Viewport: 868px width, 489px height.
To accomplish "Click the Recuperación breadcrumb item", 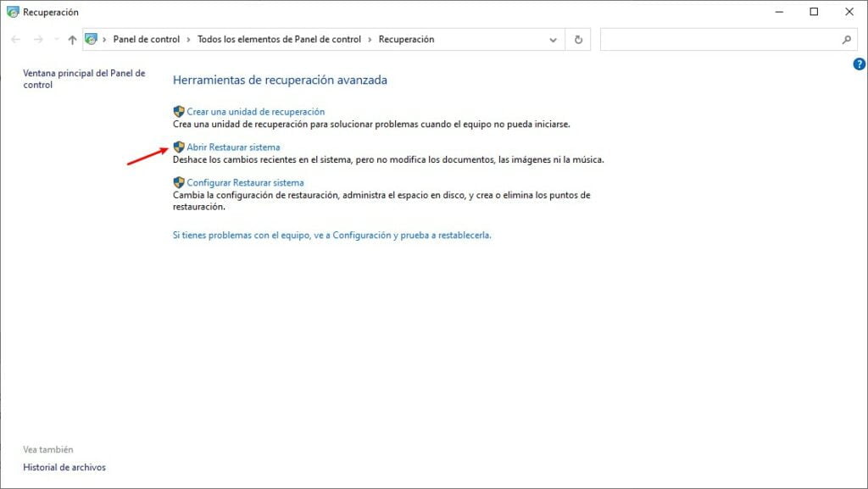I will [406, 39].
